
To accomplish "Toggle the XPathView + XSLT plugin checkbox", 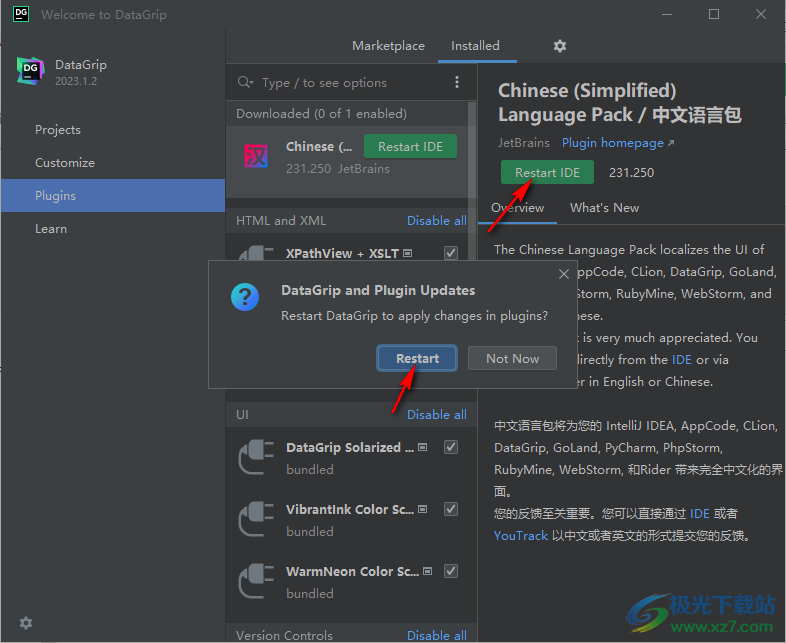I will click(x=451, y=253).
